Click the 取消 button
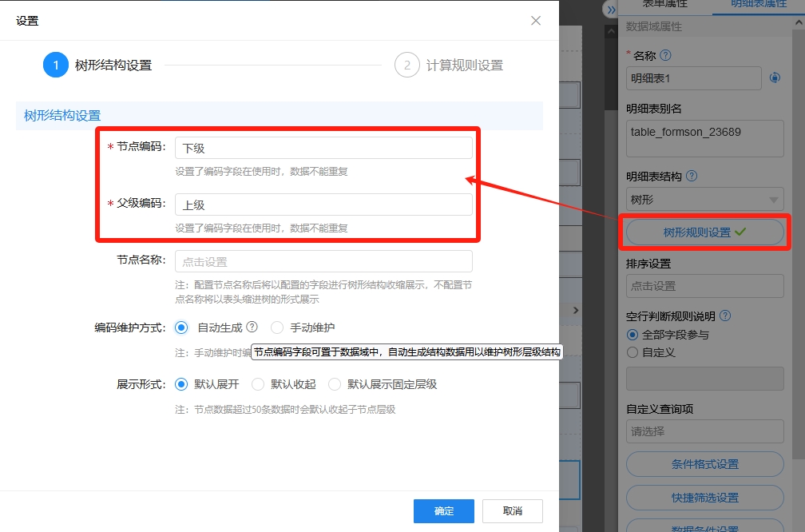This screenshot has height=532, width=805. tap(512, 511)
